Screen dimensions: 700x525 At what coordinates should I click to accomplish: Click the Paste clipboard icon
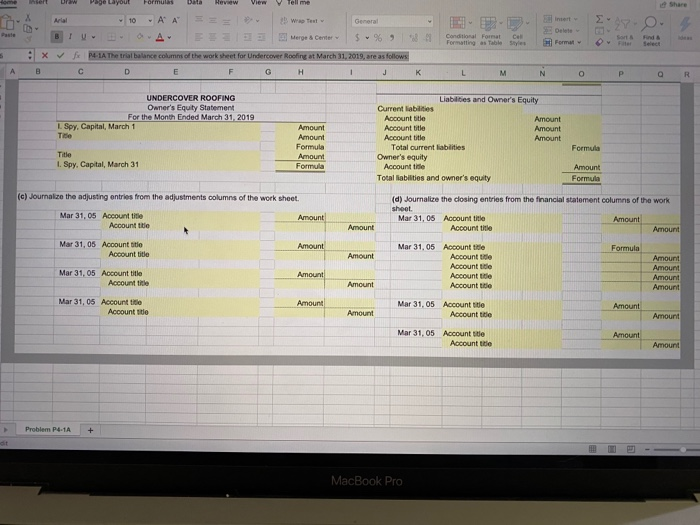[8, 23]
